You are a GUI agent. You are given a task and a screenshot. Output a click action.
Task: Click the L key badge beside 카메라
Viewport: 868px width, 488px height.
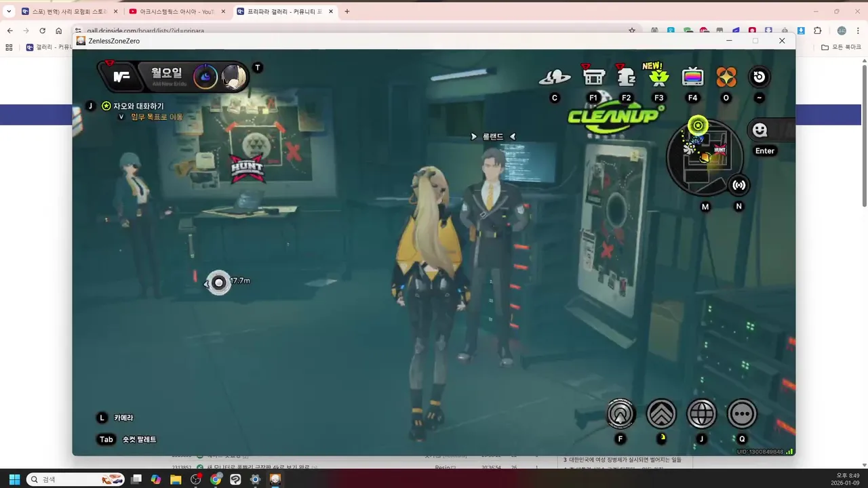[102, 418]
